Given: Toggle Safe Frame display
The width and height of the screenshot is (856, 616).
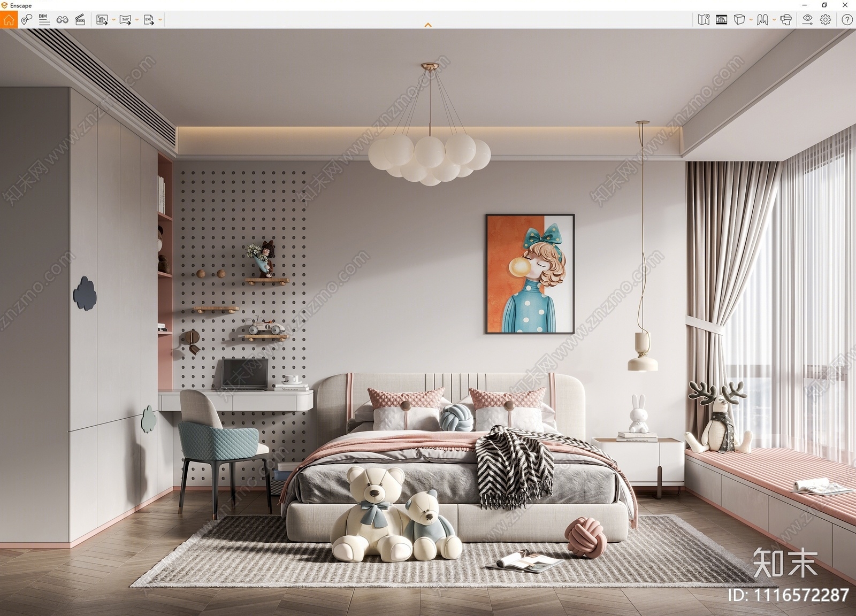Looking at the screenshot, I should [722, 20].
